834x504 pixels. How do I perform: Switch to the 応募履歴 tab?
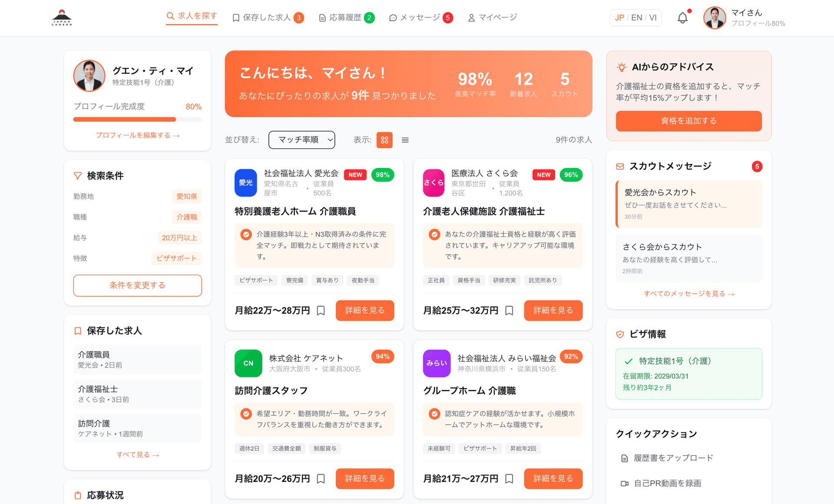346,17
